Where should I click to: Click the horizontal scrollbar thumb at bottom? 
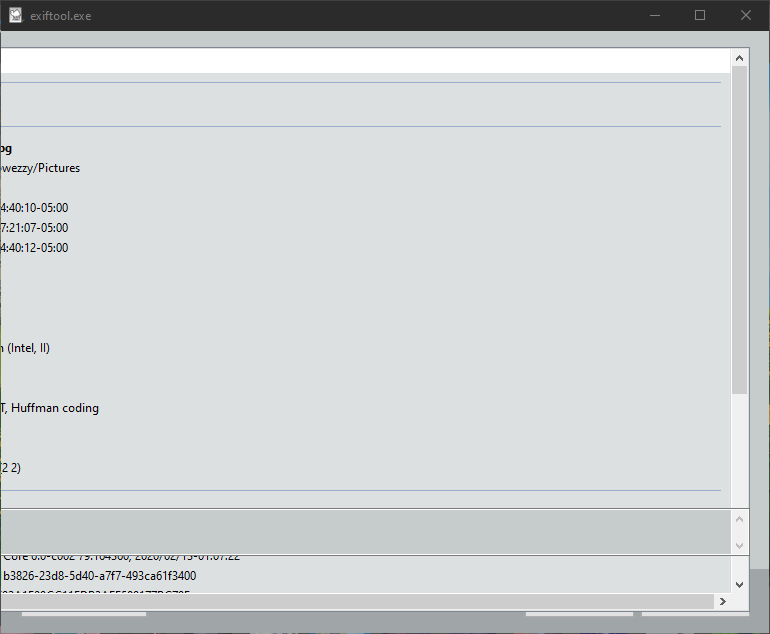[357, 601]
